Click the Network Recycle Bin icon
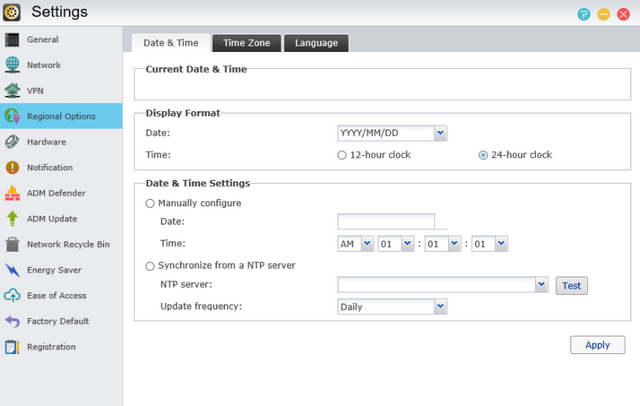The image size is (640, 406). 12,244
